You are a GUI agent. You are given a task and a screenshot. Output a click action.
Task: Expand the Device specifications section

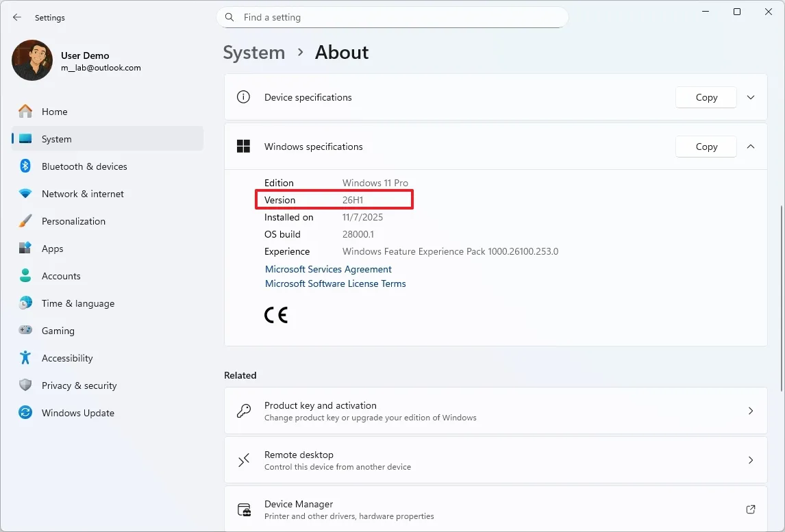click(x=750, y=97)
